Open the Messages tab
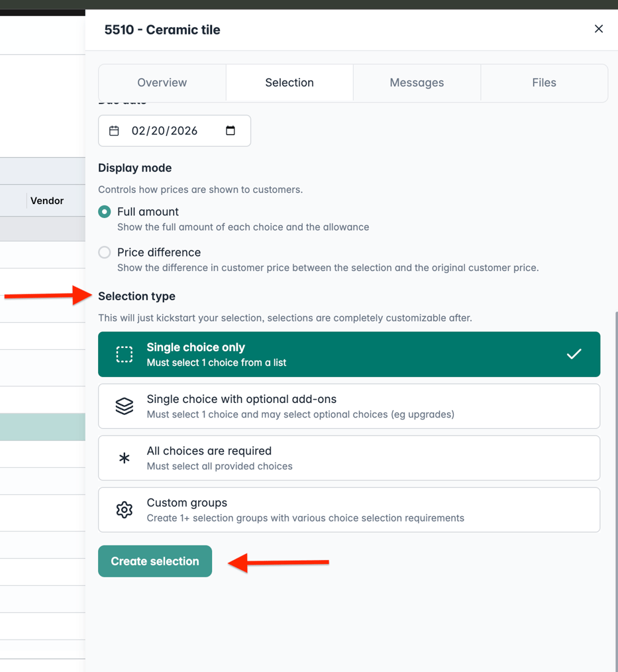Screen dimensions: 618x672 [x=417, y=82]
